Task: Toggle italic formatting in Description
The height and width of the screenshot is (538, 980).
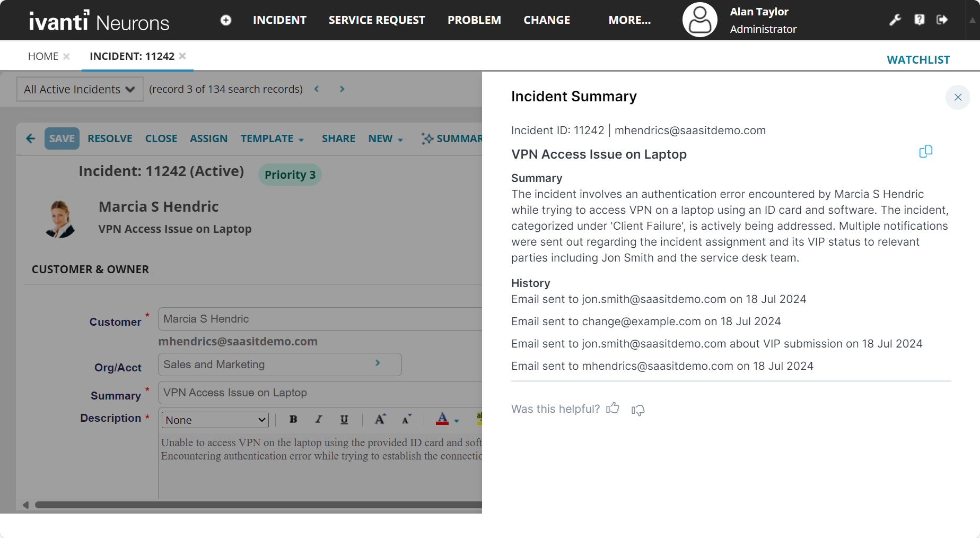Action: (319, 419)
